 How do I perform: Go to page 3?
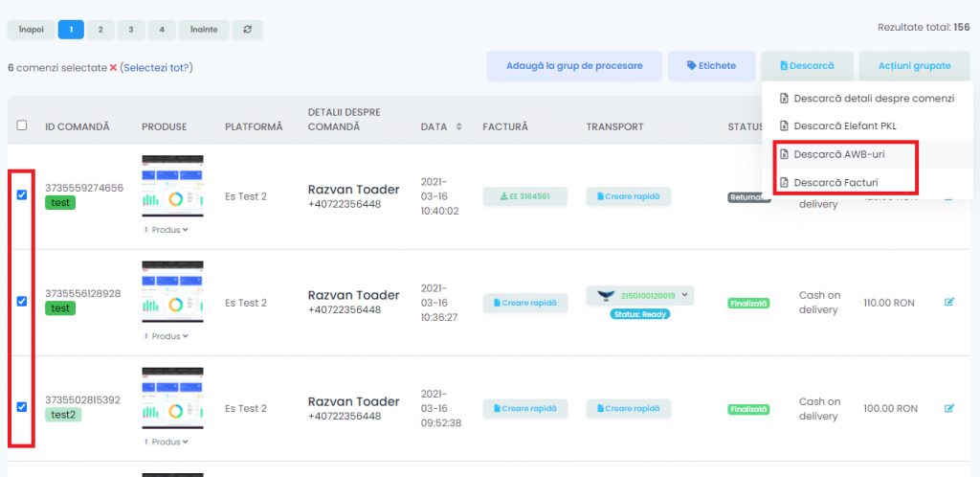click(x=130, y=30)
